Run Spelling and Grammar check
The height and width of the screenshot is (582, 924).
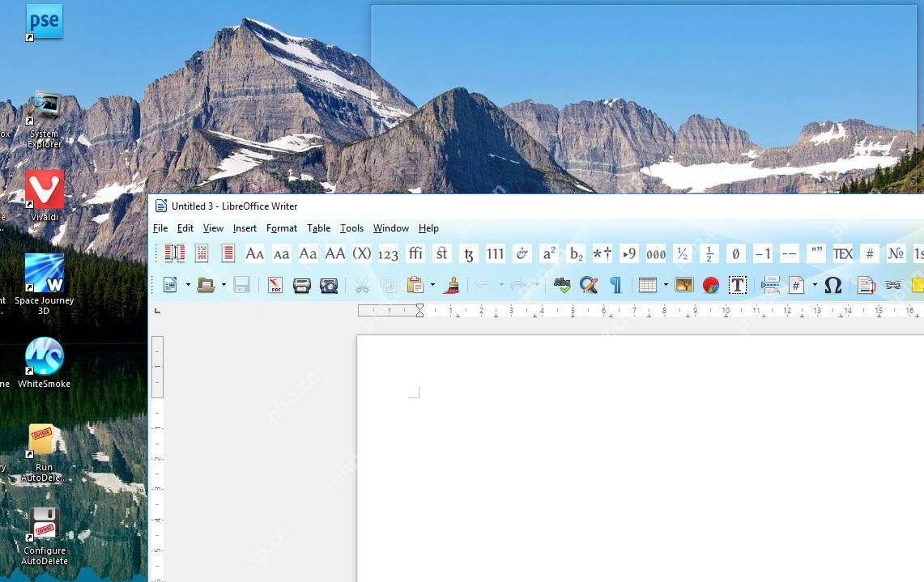[x=562, y=285]
